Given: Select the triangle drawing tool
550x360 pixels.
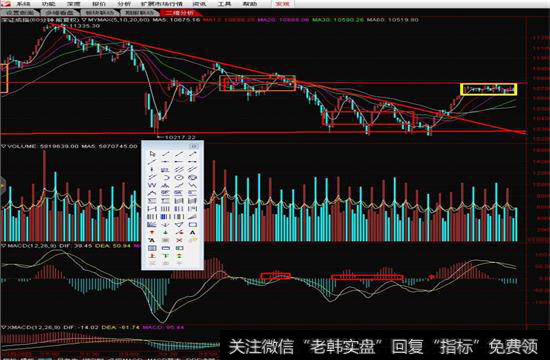Looking at the screenshot, I should (179, 225).
